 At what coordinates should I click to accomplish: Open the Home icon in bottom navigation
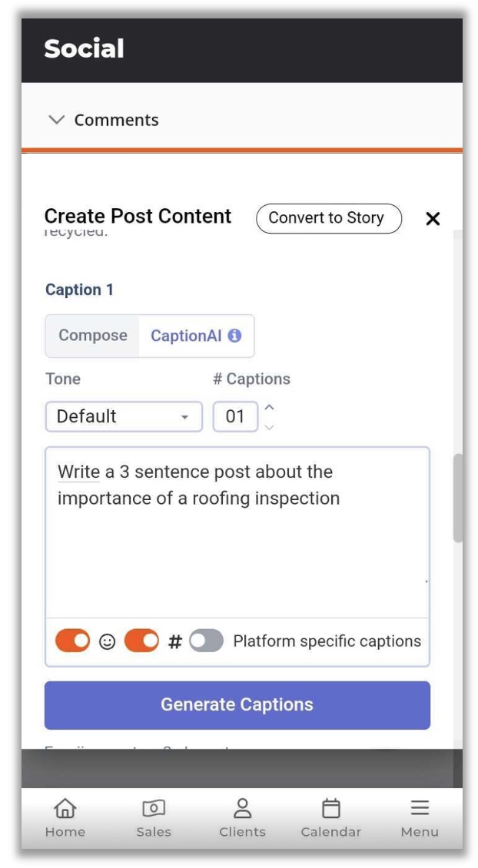(x=65, y=808)
